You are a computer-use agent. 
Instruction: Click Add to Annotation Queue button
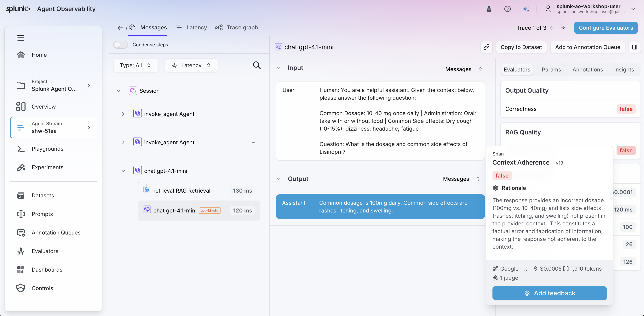(x=588, y=47)
